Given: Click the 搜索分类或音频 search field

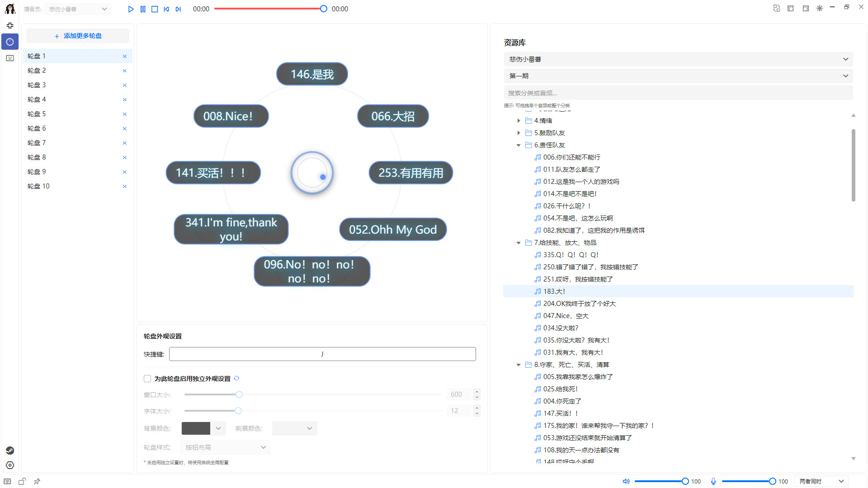Looking at the screenshot, I should (678, 93).
